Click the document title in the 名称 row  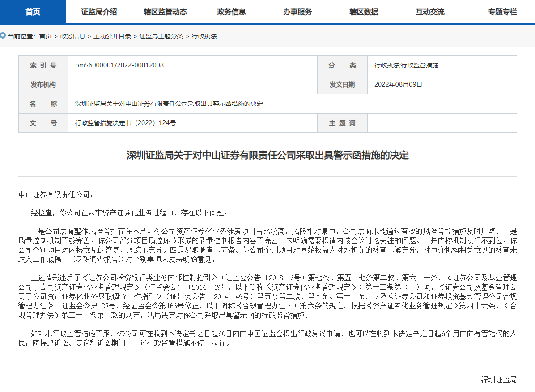169,104
